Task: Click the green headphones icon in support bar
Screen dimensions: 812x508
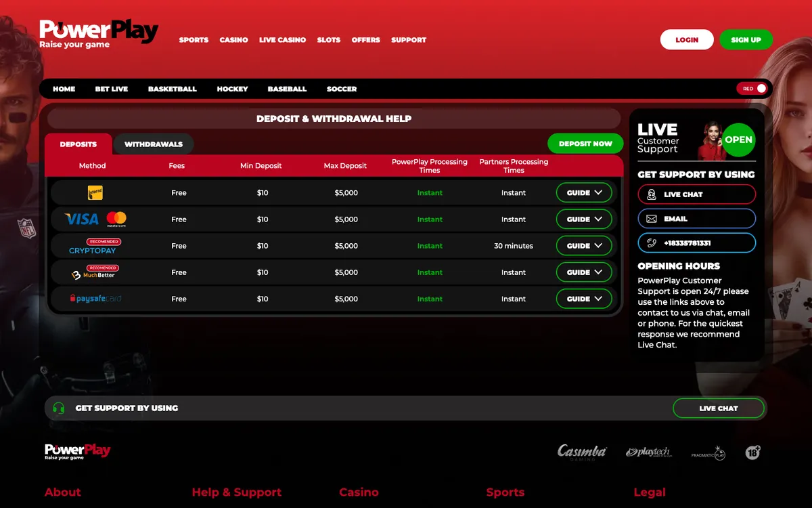Action: pos(59,408)
